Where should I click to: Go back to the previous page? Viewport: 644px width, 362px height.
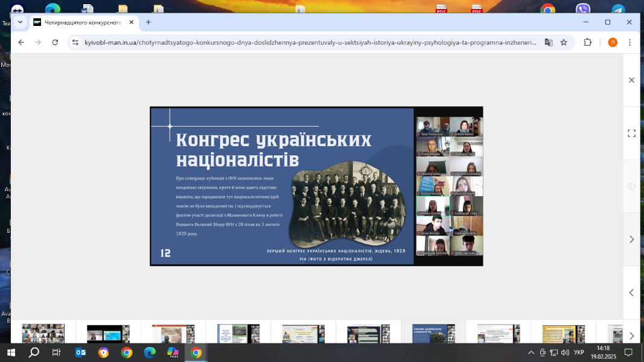click(x=21, y=42)
